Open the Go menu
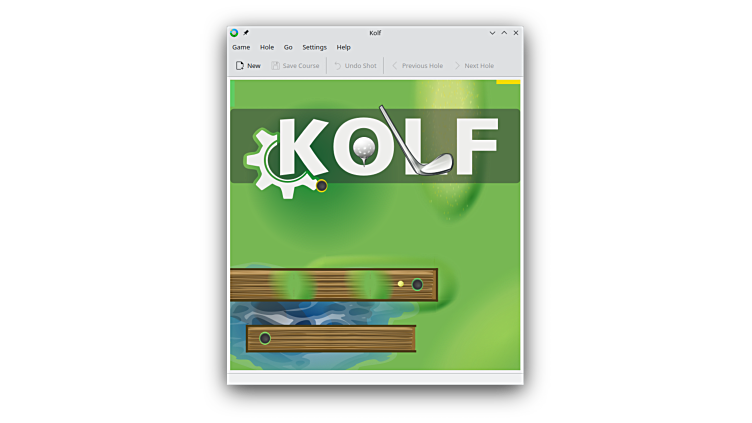 (288, 47)
